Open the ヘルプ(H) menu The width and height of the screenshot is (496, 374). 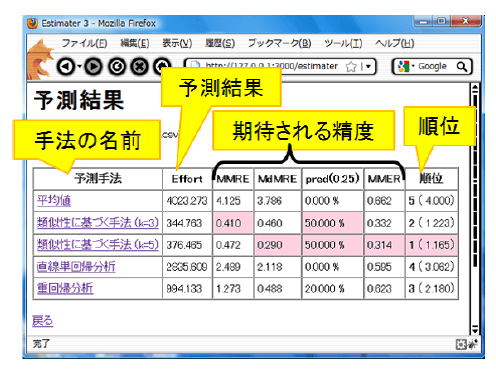tap(395, 43)
